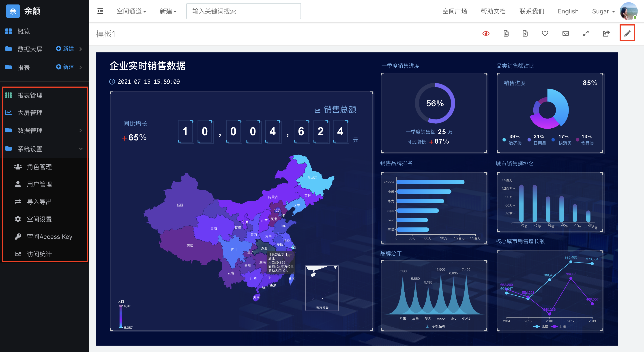Image resolution: width=644 pixels, height=352 pixels.
Task: Click the keyword search input field
Action: coord(243,11)
